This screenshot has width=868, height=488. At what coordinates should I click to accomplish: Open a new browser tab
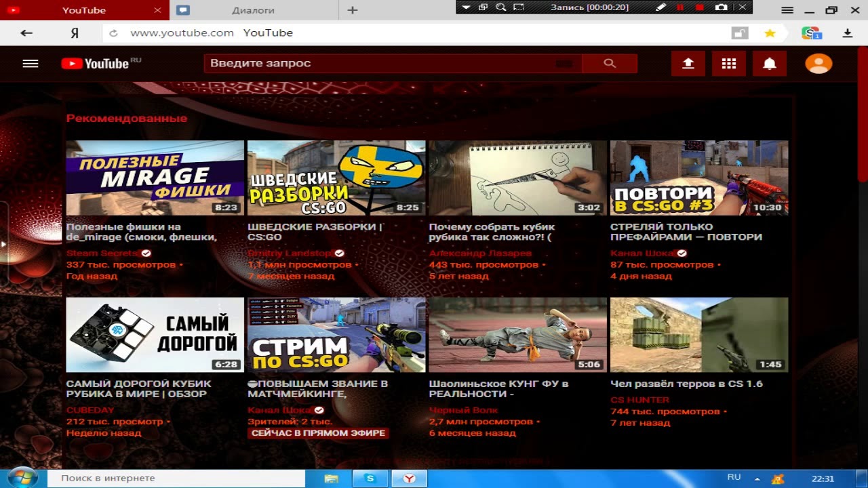coord(352,10)
